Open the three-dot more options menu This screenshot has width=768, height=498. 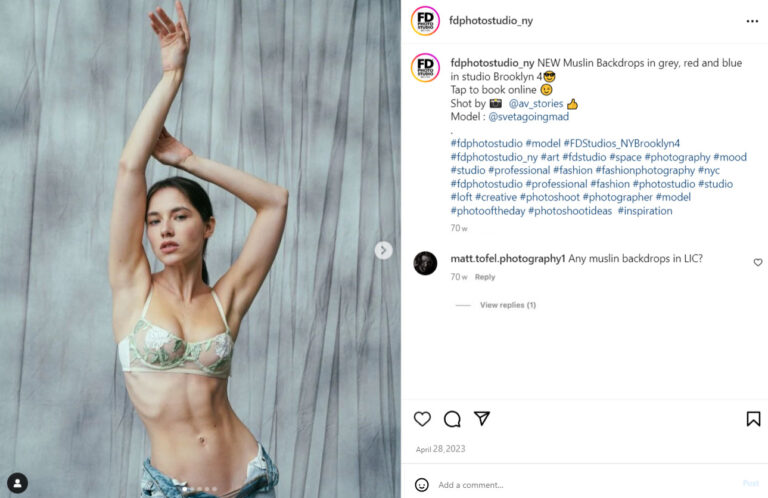coord(752,21)
